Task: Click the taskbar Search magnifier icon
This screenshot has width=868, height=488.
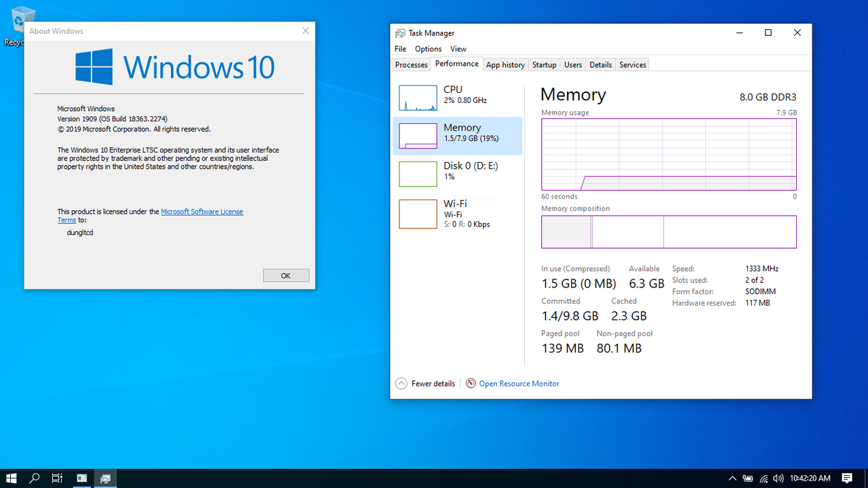Action: [35, 479]
